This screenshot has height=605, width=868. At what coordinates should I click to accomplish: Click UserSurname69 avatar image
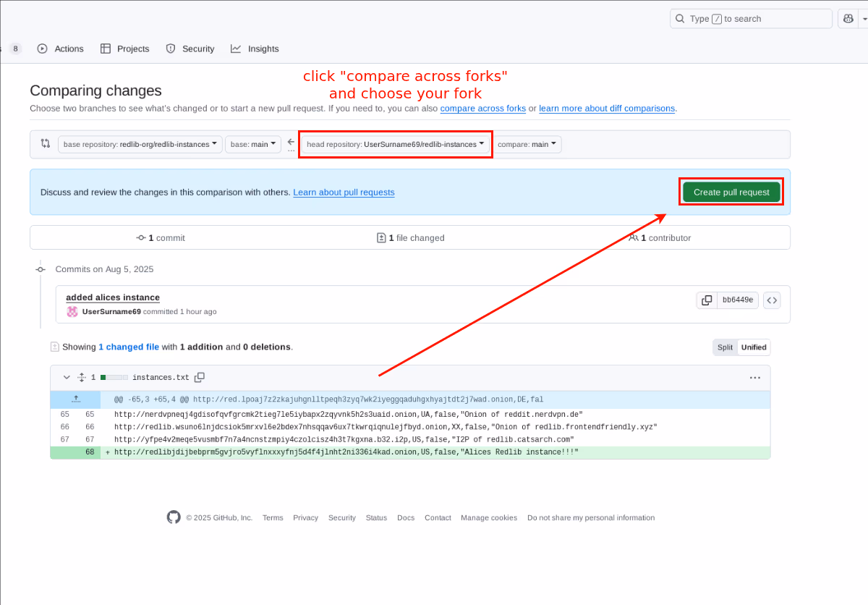pos(72,312)
